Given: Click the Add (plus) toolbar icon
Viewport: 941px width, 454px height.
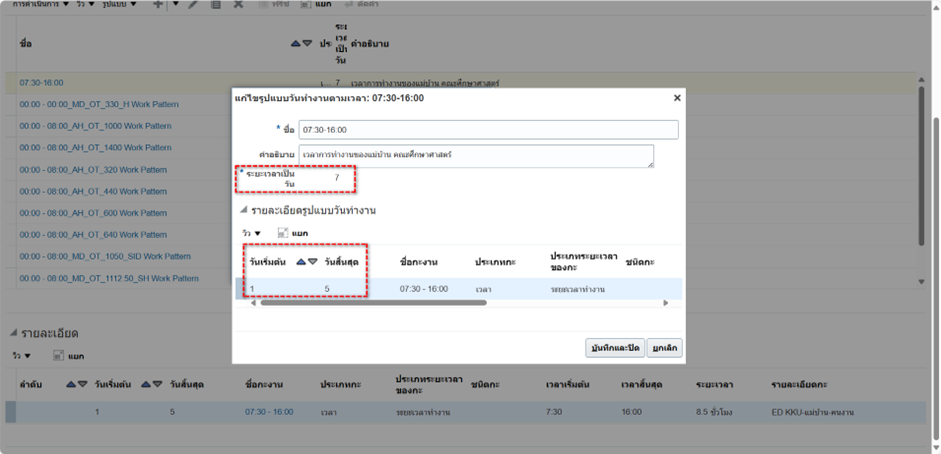Looking at the screenshot, I should click(157, 4).
